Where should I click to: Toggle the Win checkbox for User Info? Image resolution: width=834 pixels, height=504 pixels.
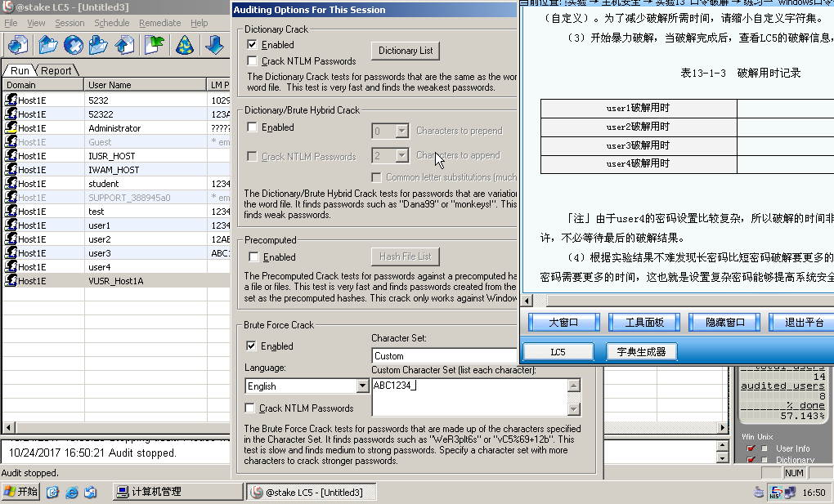[751, 448]
